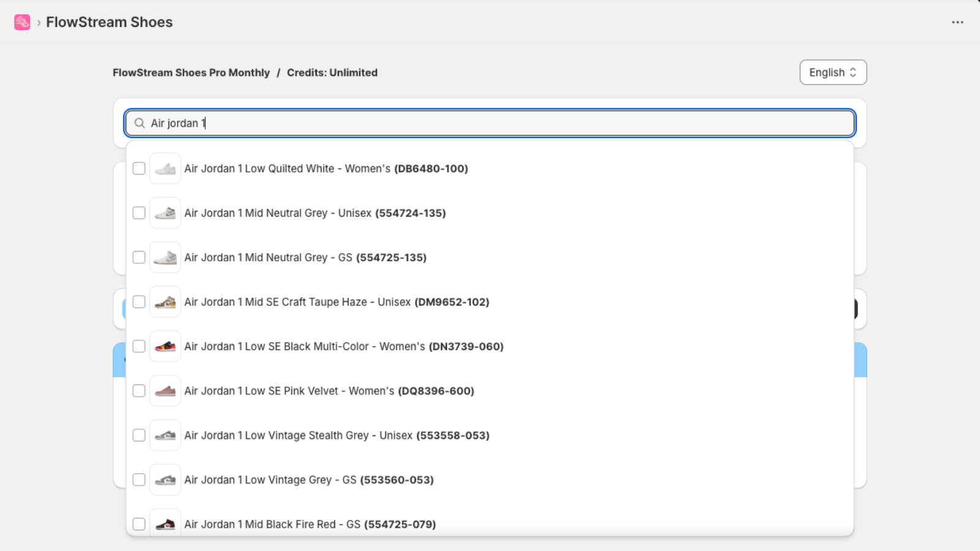This screenshot has width=980, height=551.
Task: Select checkbox for Low Vintage Grey GS
Action: [139, 479]
